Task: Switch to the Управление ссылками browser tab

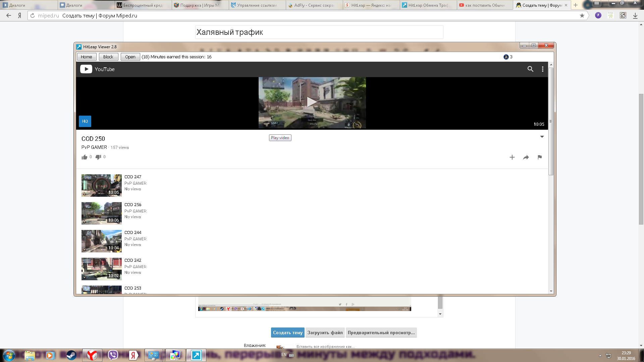Action: pyautogui.click(x=257, y=5)
